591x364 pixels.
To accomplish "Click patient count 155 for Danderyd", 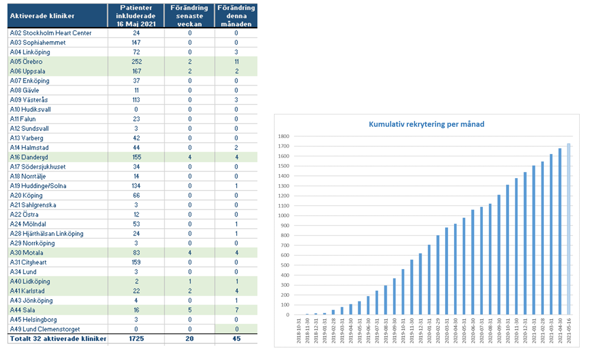I will pyautogui.click(x=136, y=157).
